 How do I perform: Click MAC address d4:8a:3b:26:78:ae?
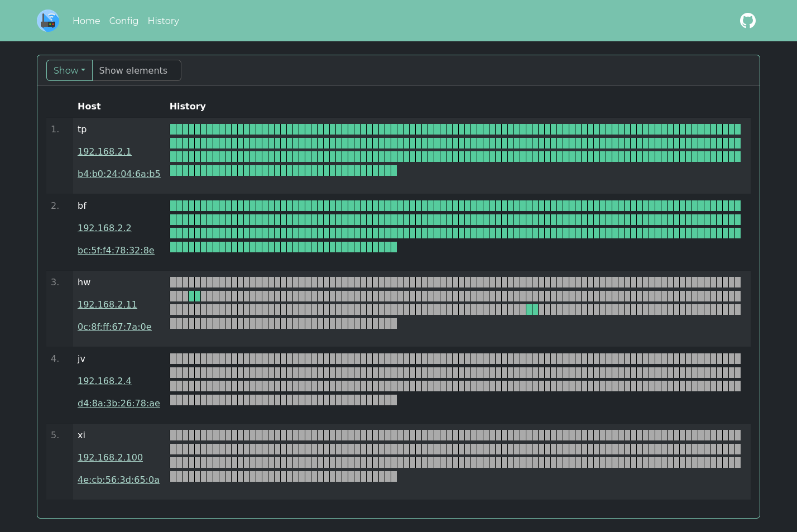tap(119, 403)
